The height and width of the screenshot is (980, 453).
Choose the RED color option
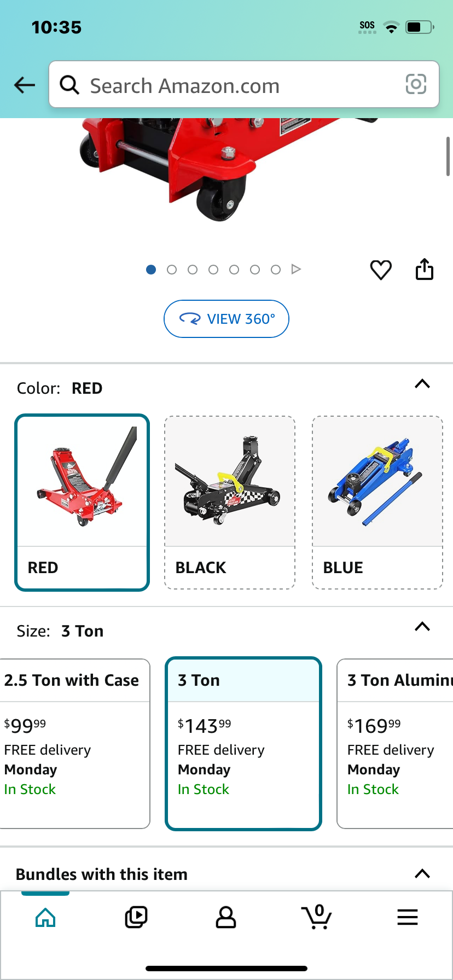click(x=82, y=503)
